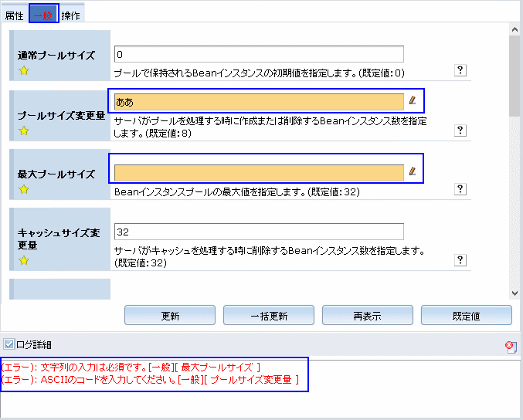Click pencil icon beside プールサイズ変更量 field
The image size is (523, 420).
413,100
